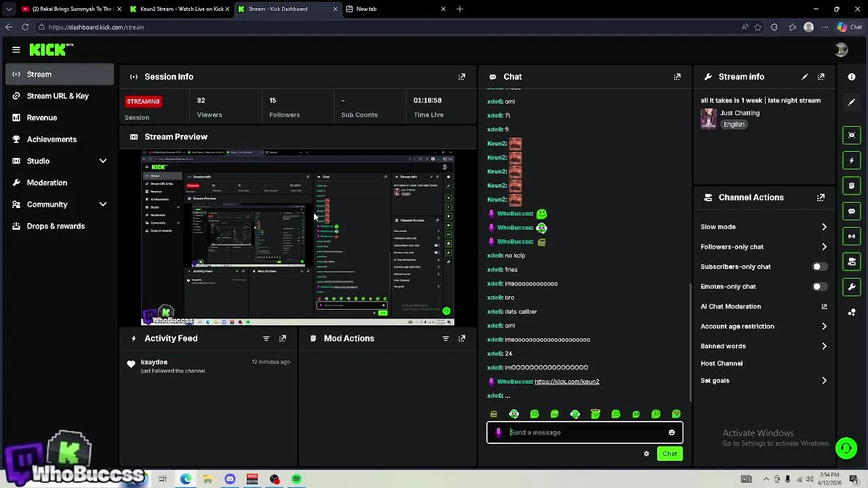Toggle the wrench widget icon in right sidebar
Image resolution: width=868 pixels, height=488 pixels.
(x=852, y=287)
